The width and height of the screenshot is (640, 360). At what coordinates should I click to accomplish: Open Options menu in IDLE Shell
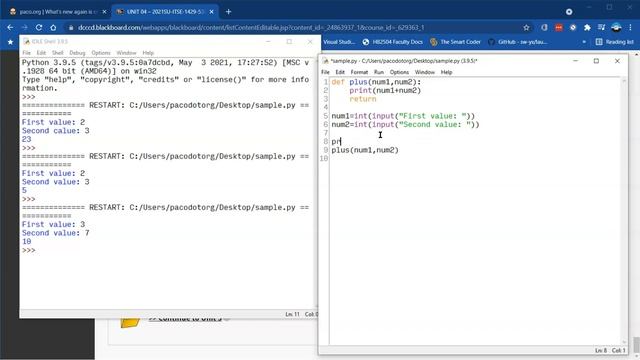101,53
